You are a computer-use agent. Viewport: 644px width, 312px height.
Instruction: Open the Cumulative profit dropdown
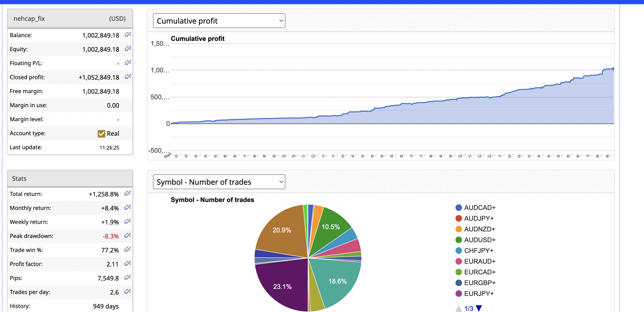tap(219, 21)
